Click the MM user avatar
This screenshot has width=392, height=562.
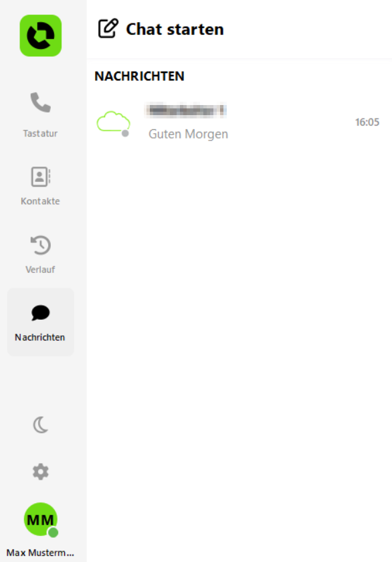pos(41,519)
